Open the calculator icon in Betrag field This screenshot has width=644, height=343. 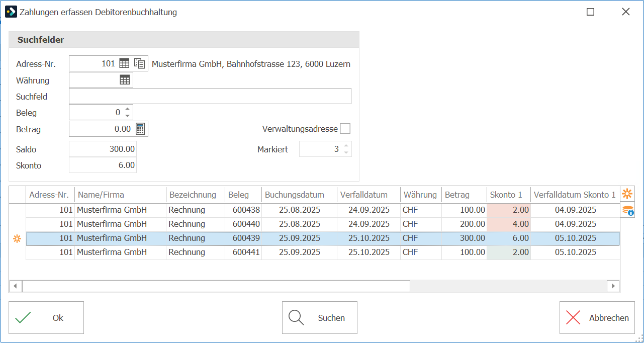pos(141,129)
